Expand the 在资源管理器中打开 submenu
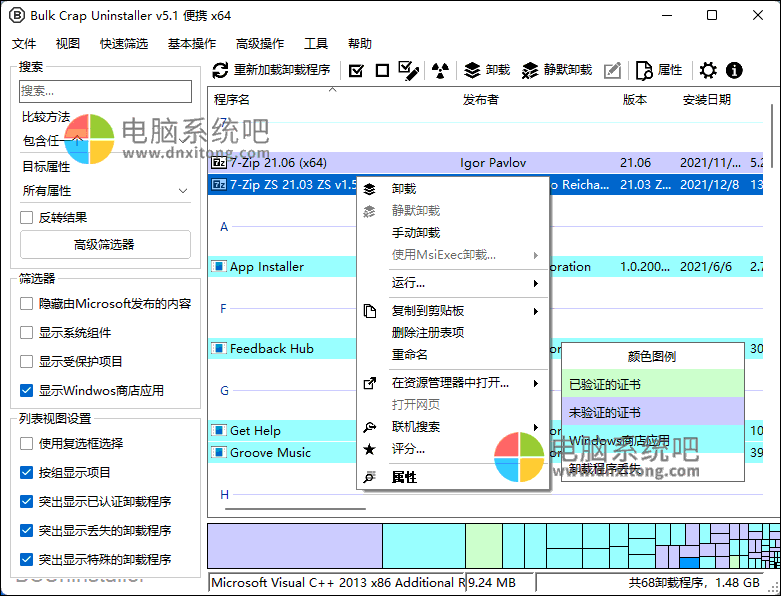The image size is (781, 596). tap(452, 383)
